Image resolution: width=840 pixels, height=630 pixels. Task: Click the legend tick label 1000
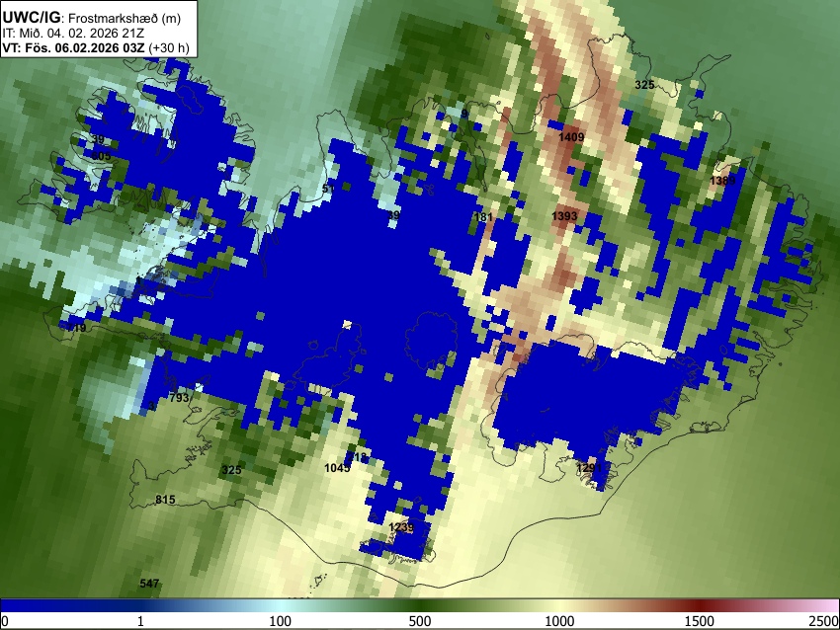pos(559,621)
